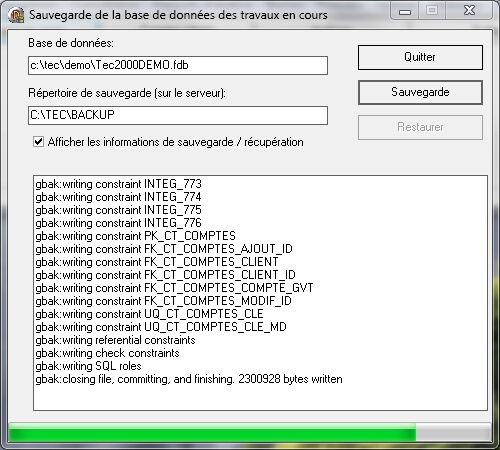
Task: Select log line "FK_CT_COMPTES_CLIENT_ID"
Action: pyautogui.click(x=166, y=275)
